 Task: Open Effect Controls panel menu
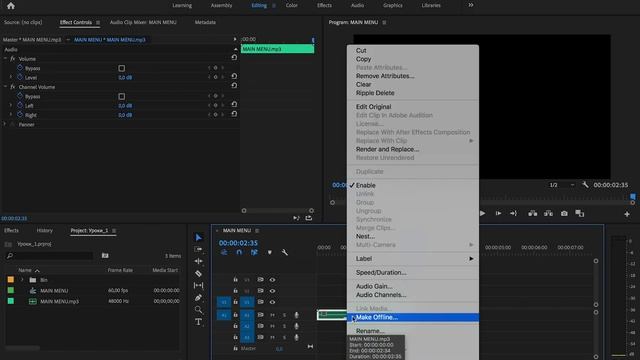[98, 22]
